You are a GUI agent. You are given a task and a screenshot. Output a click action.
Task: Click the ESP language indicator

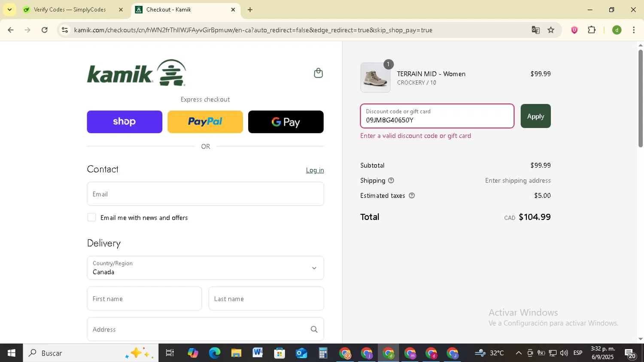[x=578, y=353]
